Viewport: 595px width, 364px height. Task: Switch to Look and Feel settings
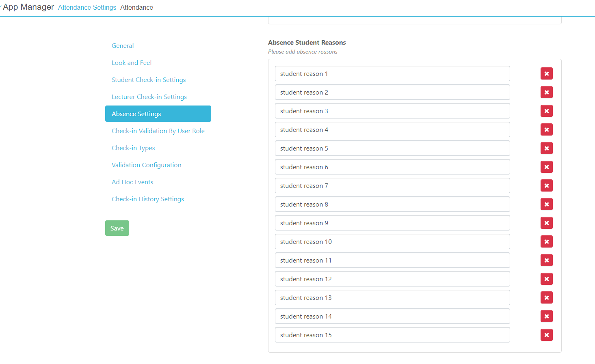click(x=132, y=63)
